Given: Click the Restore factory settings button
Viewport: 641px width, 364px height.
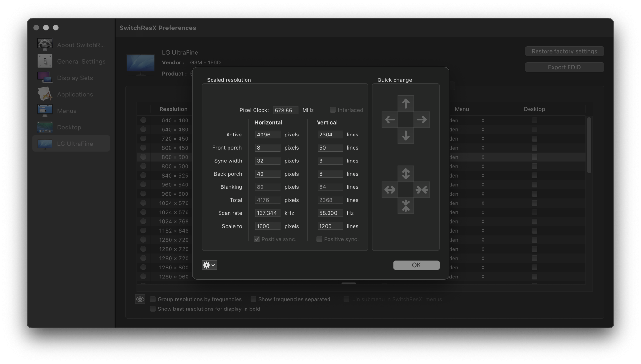Looking at the screenshot, I should pyautogui.click(x=564, y=51).
